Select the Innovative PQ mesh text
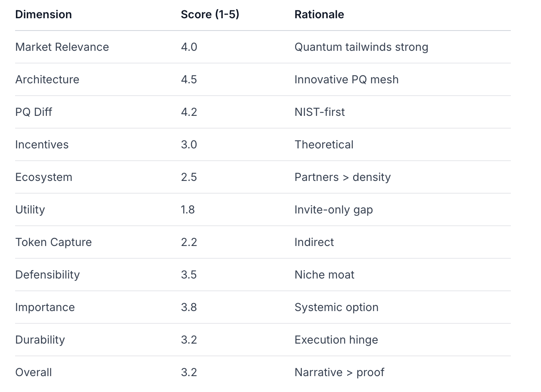 tap(346, 80)
